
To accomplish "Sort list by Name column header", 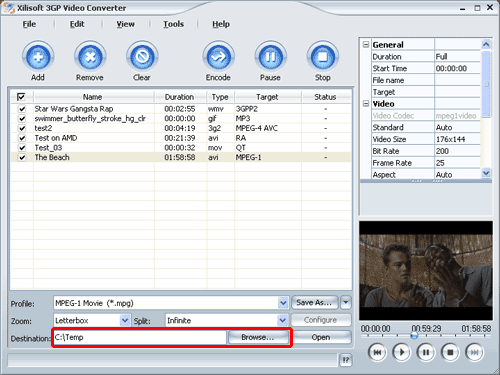I will (x=93, y=97).
